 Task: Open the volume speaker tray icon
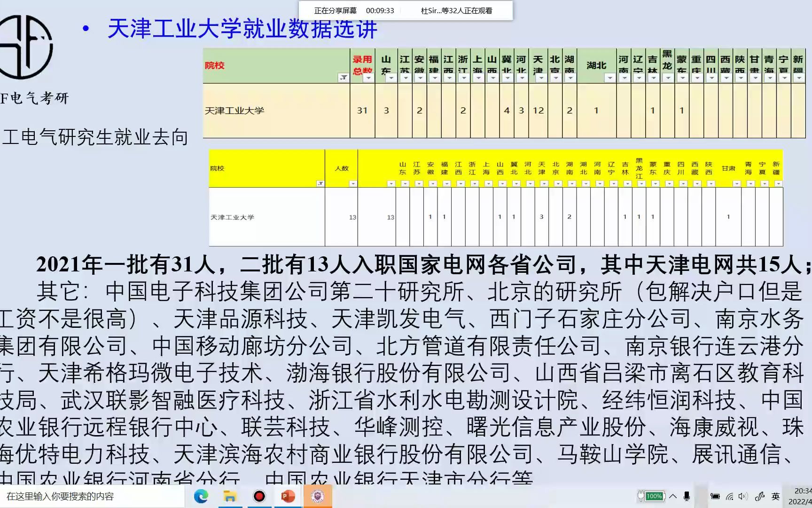pyautogui.click(x=743, y=496)
